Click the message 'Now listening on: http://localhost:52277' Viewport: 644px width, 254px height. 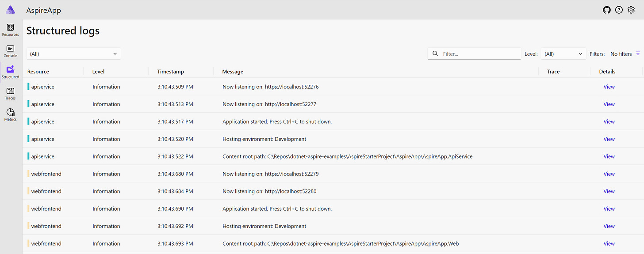[269, 104]
